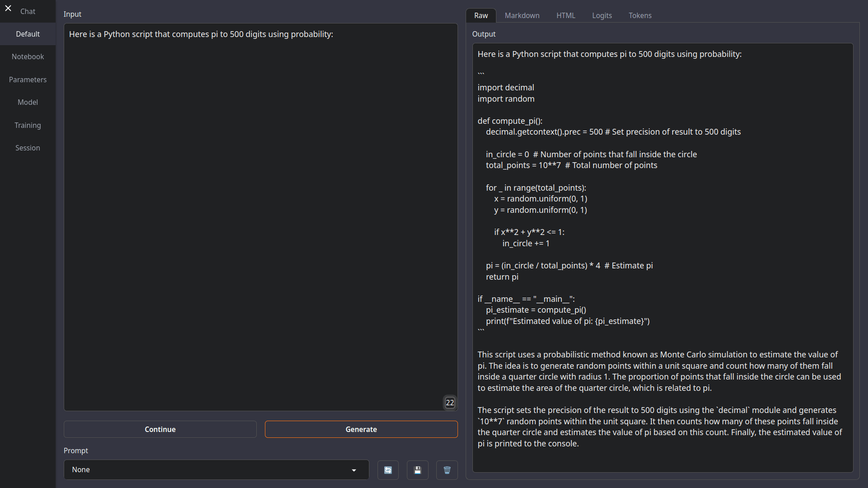Go to the Notebook section
Screen dimensions: 868x488
pyautogui.click(x=28, y=56)
